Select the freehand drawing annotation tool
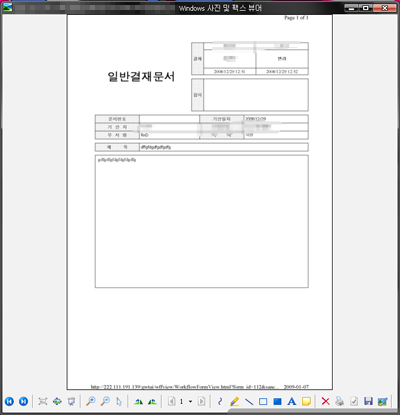This screenshot has width=400, height=415. 220,401
